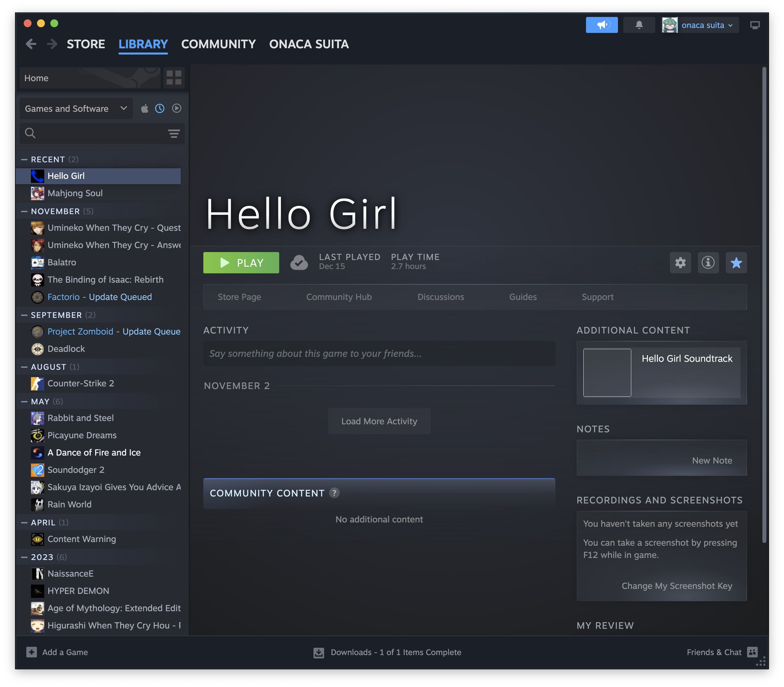
Task: Click the Load More Activity button
Action: [x=379, y=421]
